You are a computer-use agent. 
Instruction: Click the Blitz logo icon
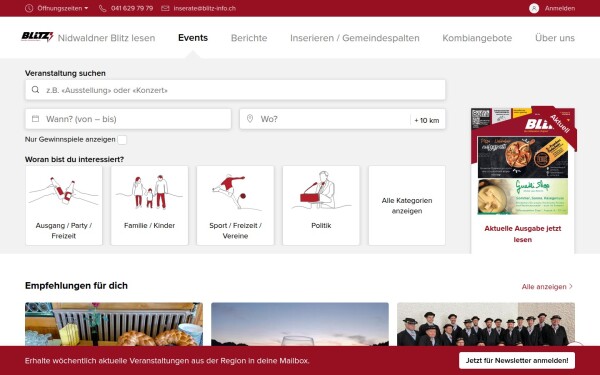(37, 37)
